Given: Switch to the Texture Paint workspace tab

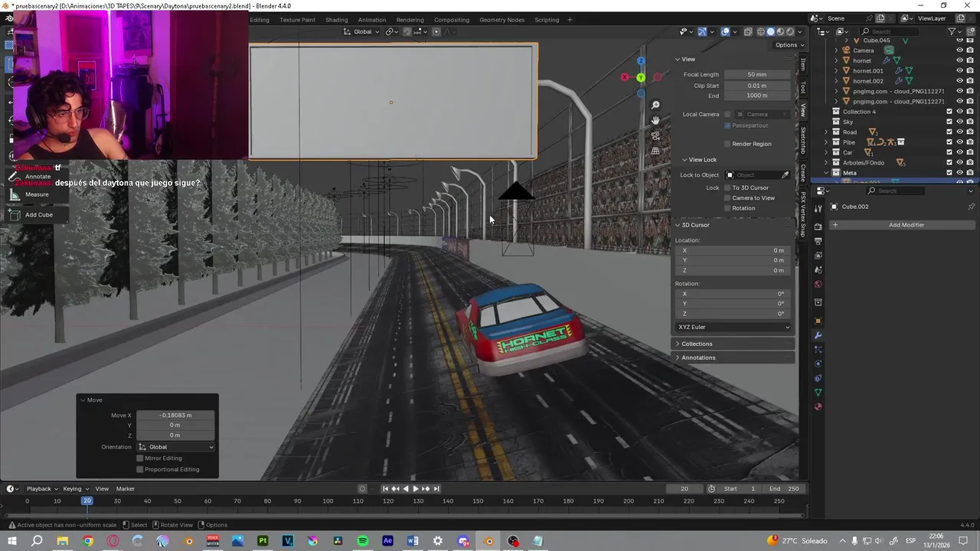Looking at the screenshot, I should [297, 20].
